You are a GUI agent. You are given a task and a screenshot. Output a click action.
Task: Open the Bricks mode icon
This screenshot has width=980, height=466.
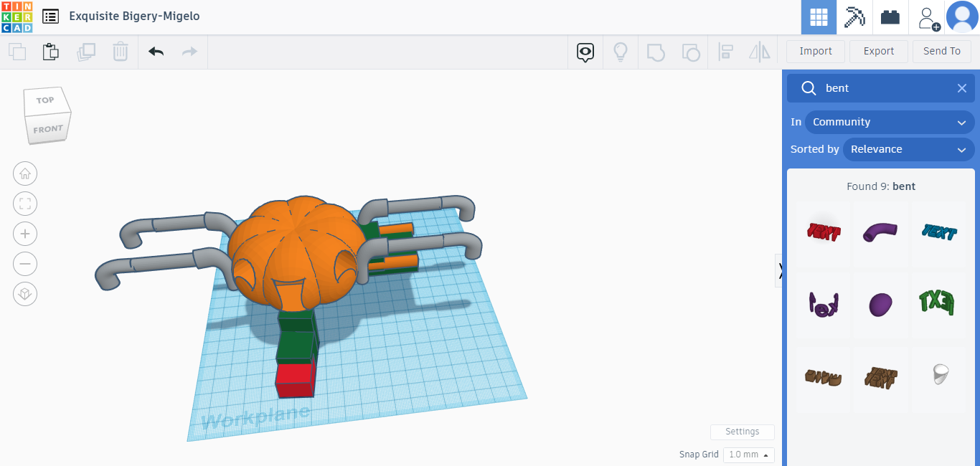(890, 17)
